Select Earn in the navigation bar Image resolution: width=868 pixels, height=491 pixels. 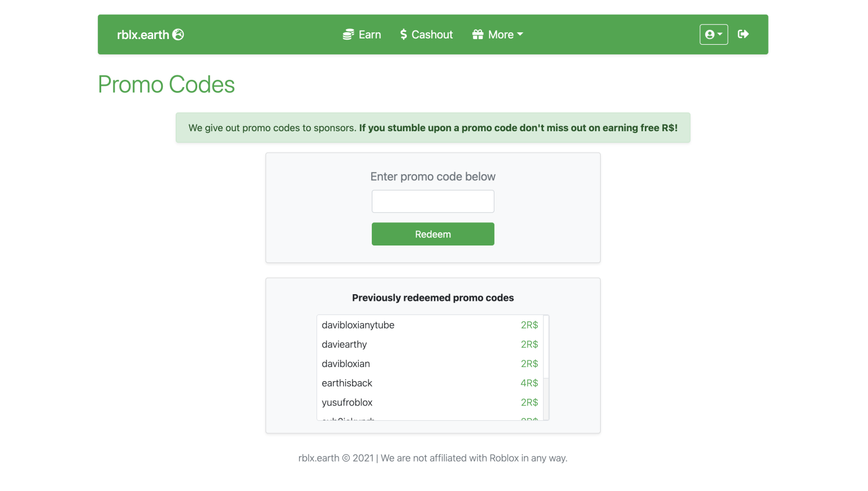pyautogui.click(x=370, y=34)
